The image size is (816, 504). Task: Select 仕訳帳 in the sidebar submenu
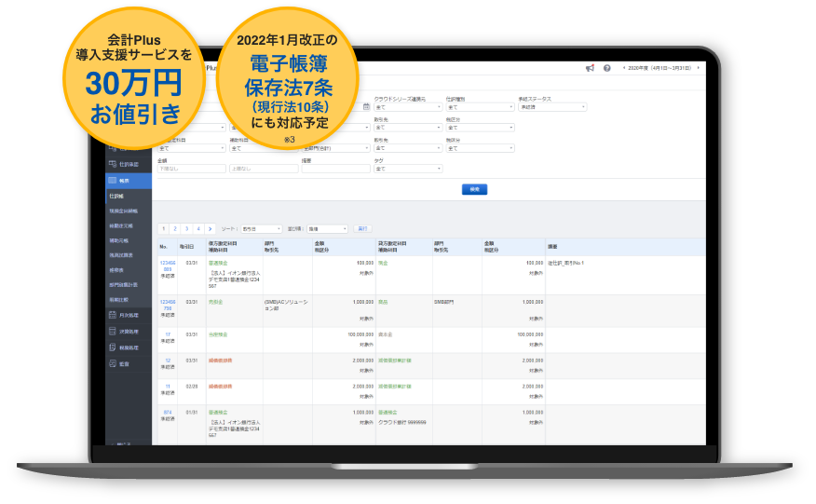point(116,197)
